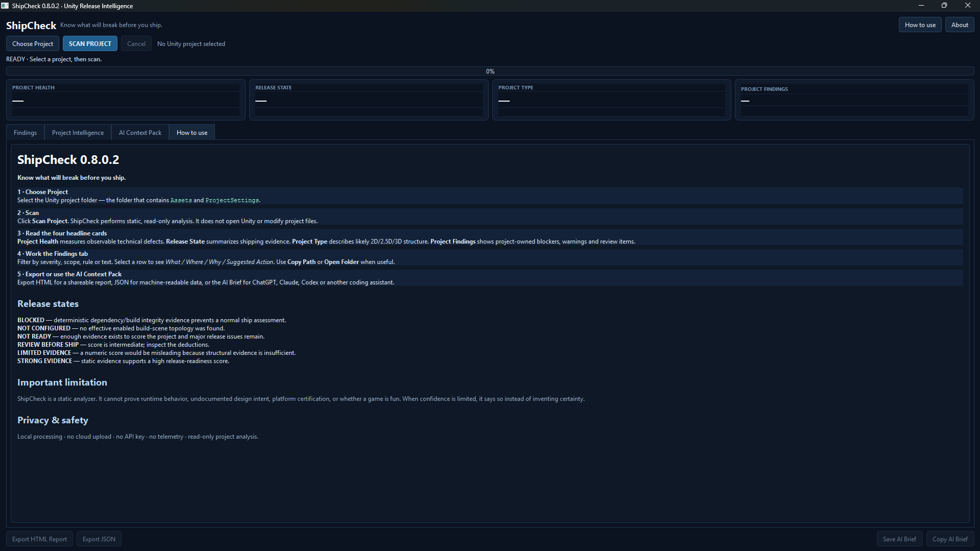The image size is (980, 551).
Task: Start scanning with SCAN PROJECT button
Action: coord(90,44)
